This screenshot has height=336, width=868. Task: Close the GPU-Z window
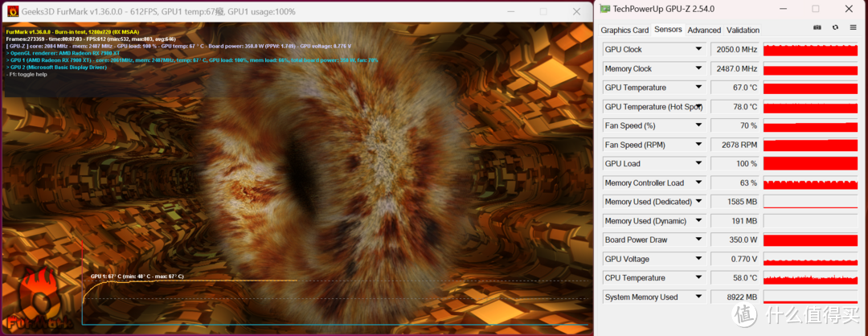pos(848,9)
